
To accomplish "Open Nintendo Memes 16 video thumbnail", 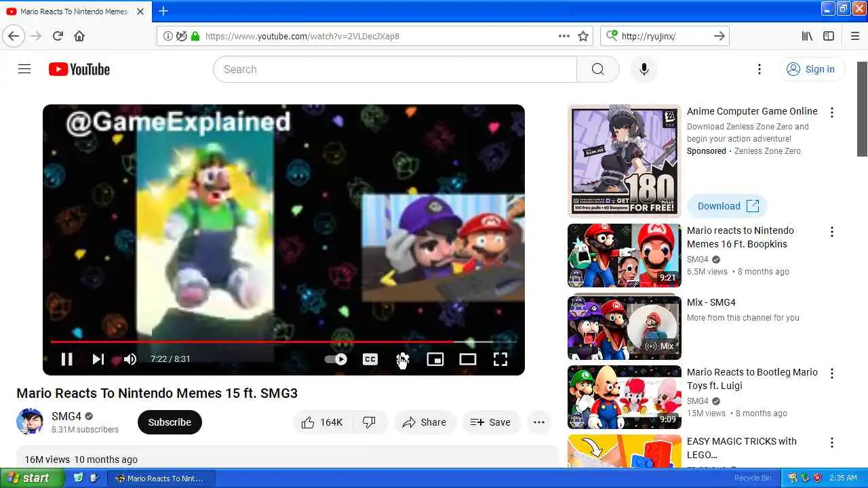I will click(x=625, y=256).
